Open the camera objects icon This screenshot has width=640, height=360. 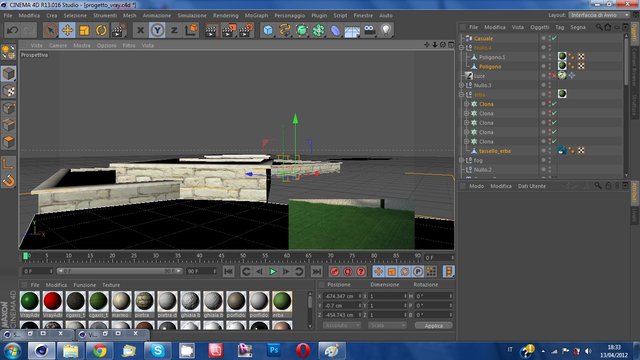click(x=369, y=30)
